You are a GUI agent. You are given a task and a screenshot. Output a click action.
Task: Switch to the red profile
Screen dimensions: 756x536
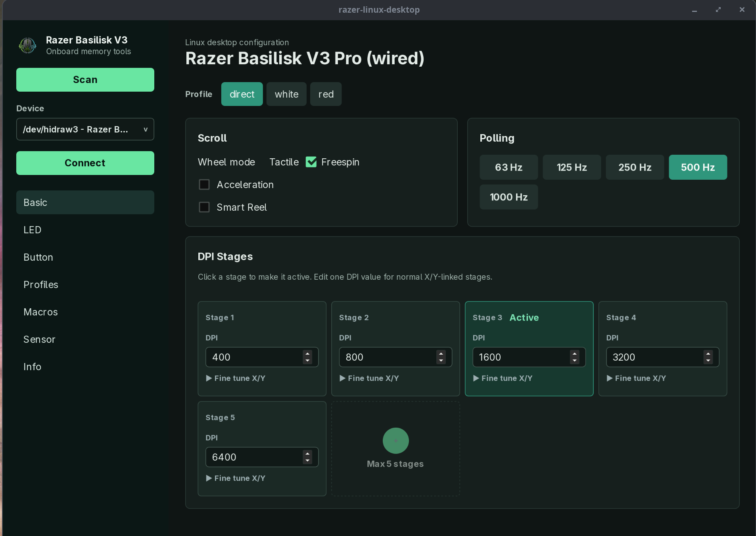(326, 94)
